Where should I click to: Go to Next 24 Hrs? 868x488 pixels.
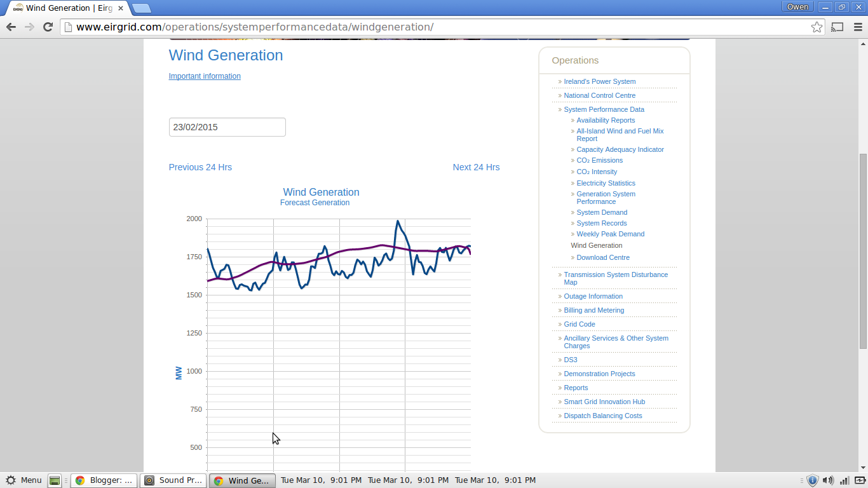click(x=477, y=167)
